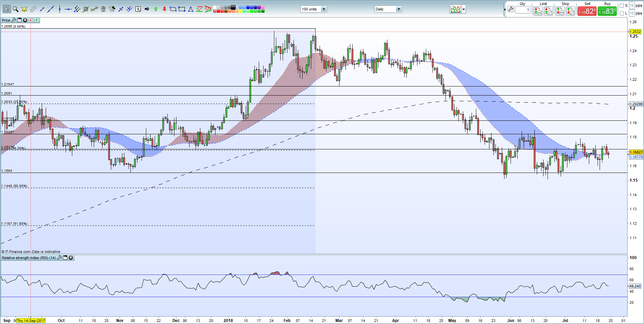Viewport: 644px width, 324px height.
Task: Click the Qty input field
Action: click(x=523, y=10)
